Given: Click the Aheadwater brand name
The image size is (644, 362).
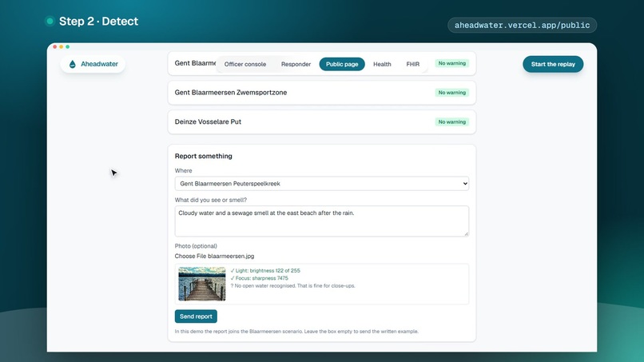Looking at the screenshot, I should pos(99,64).
